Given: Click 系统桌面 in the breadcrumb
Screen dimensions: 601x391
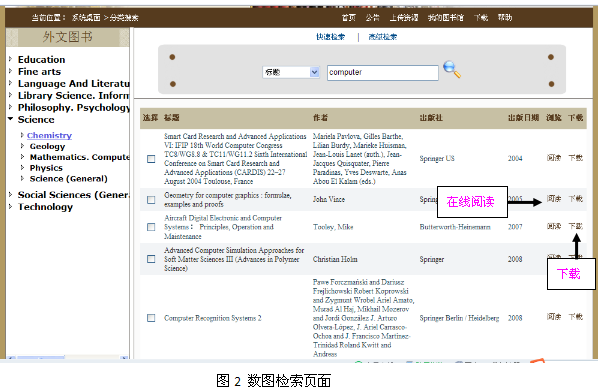Looking at the screenshot, I should click(x=86, y=18).
